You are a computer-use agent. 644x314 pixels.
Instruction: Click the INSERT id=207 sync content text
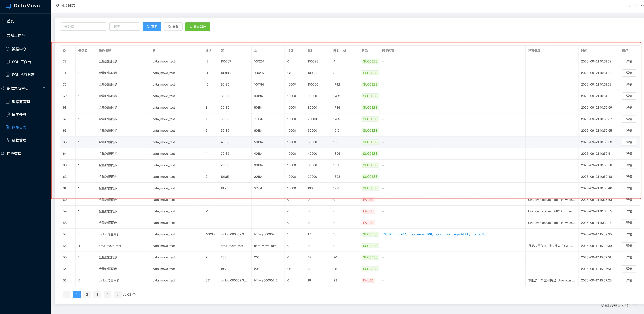click(x=440, y=234)
